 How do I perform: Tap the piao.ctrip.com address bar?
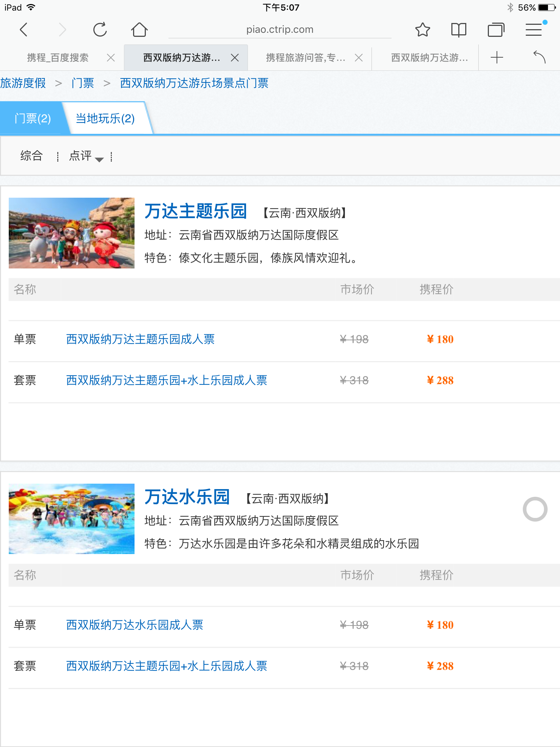(x=280, y=30)
